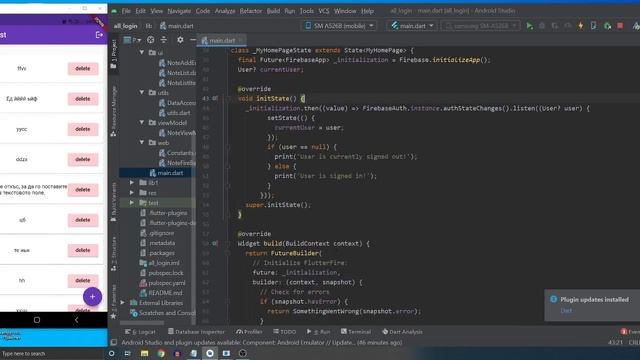Click the tool window toggle icon in status bar

pos(113,342)
